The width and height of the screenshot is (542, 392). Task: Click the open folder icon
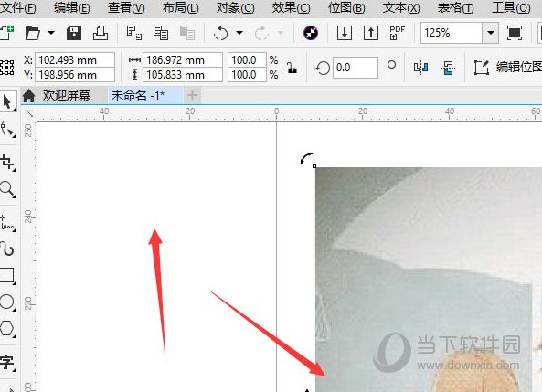pos(33,33)
